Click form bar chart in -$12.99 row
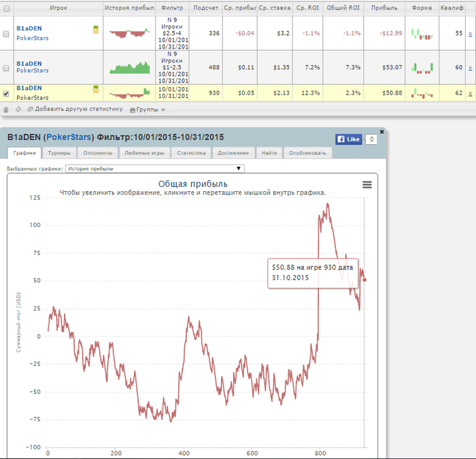 pos(422,34)
